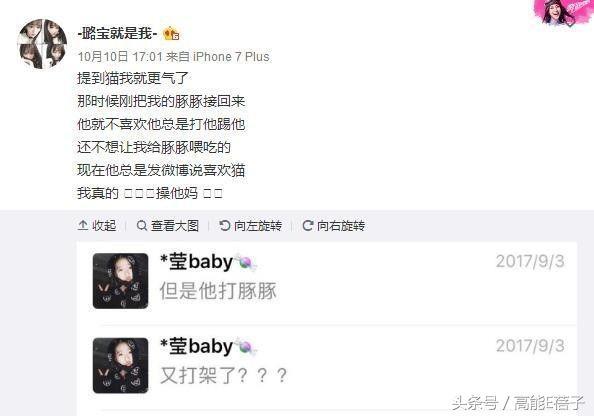Open second *莹baby chat avatar

pyautogui.click(x=120, y=365)
